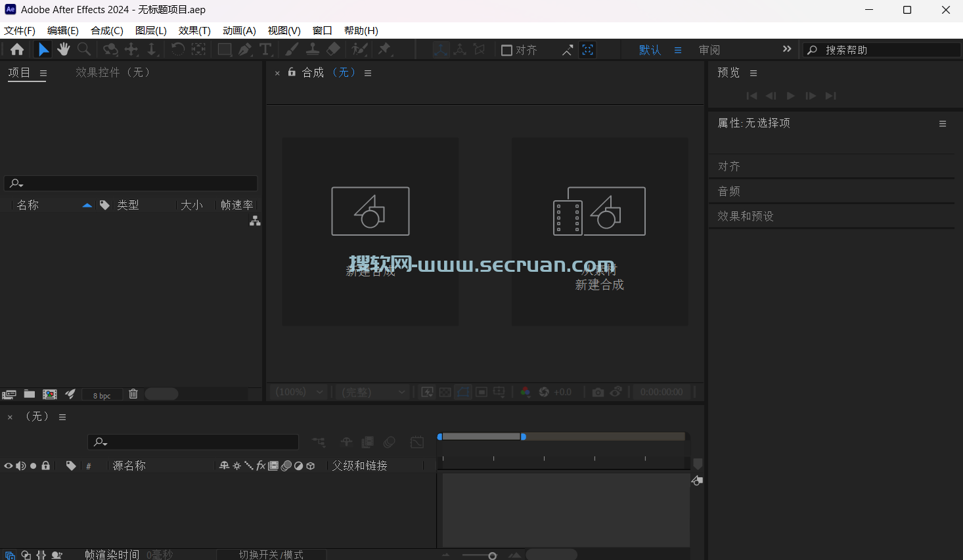Click 切换开关/模式 button
Viewport: 963px width, 560px height.
pyautogui.click(x=271, y=555)
